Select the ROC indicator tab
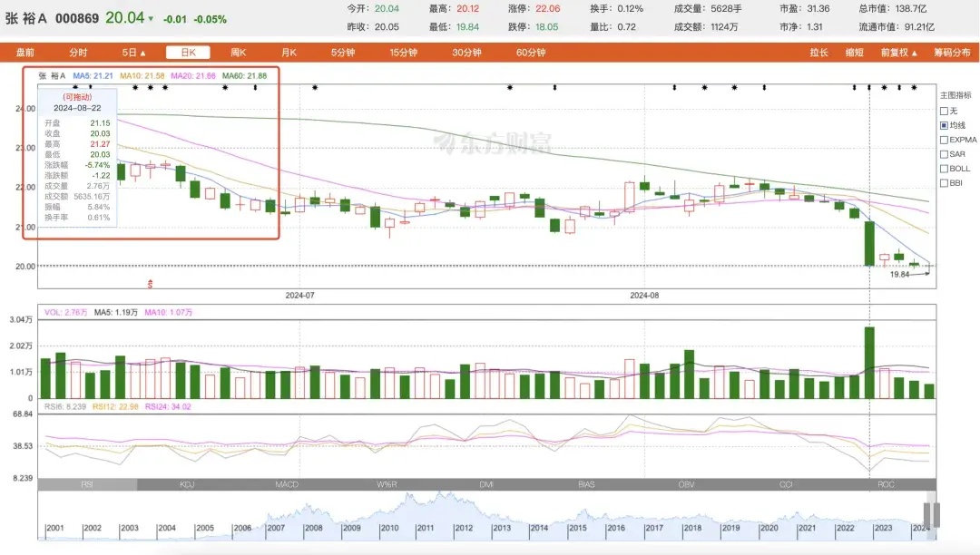This screenshot has height=555, width=980. [886, 484]
